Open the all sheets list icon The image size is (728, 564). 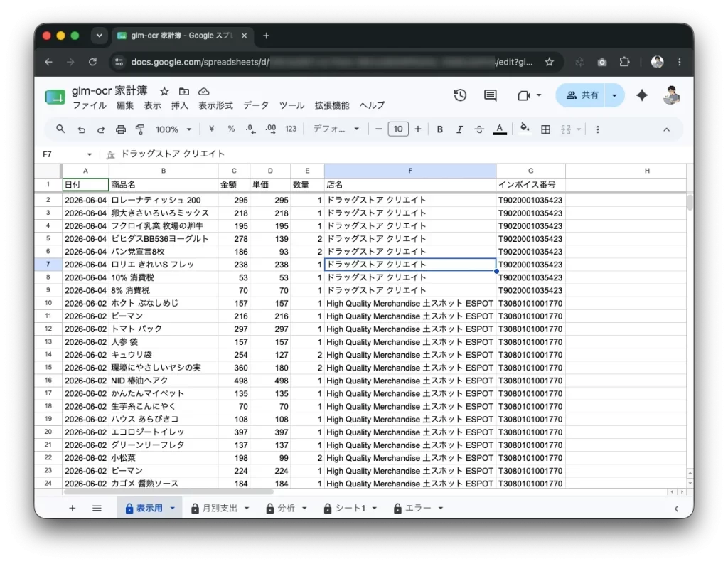pyautogui.click(x=97, y=509)
